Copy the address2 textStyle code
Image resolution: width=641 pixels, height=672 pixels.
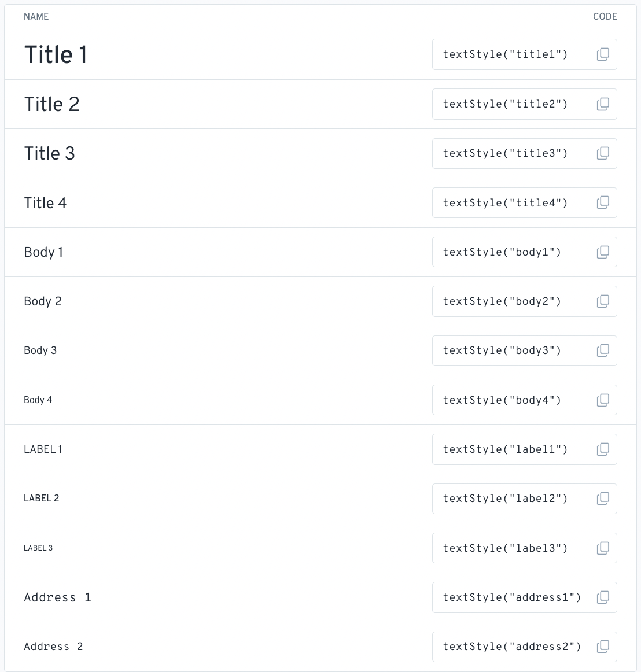click(603, 647)
